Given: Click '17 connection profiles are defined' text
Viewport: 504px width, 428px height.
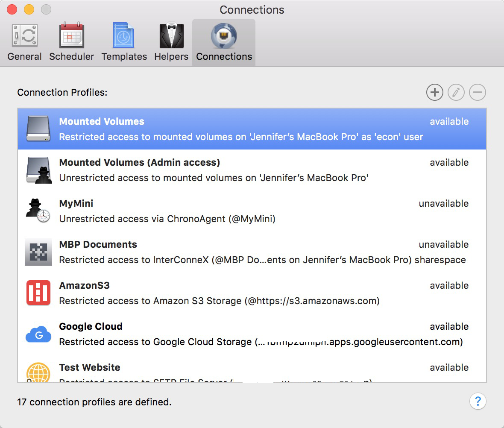Looking at the screenshot, I should coord(94,402).
